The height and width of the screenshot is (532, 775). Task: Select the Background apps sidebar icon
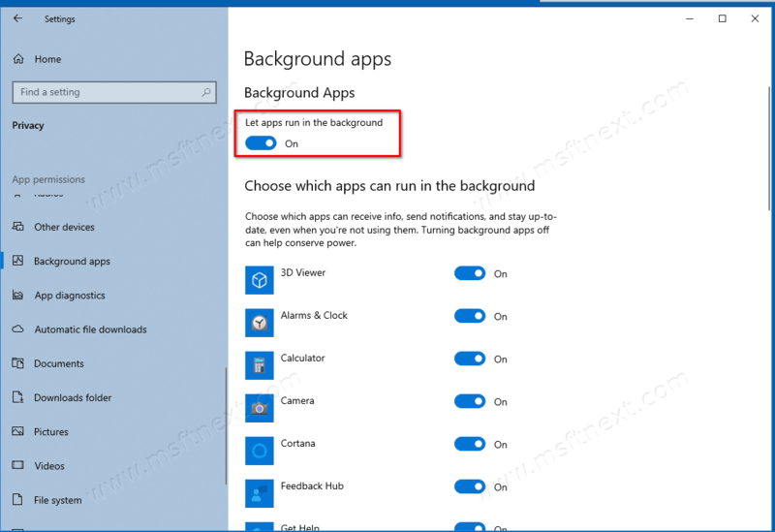(x=17, y=261)
